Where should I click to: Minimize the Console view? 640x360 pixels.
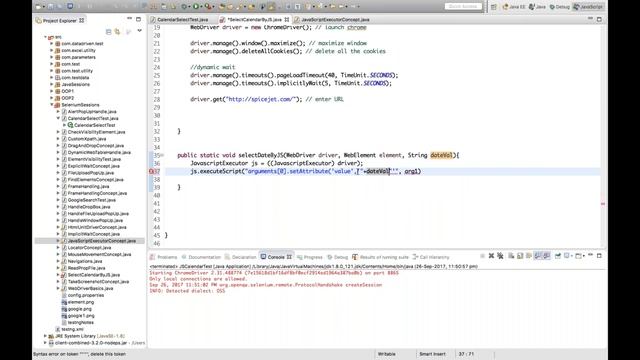coord(591,255)
